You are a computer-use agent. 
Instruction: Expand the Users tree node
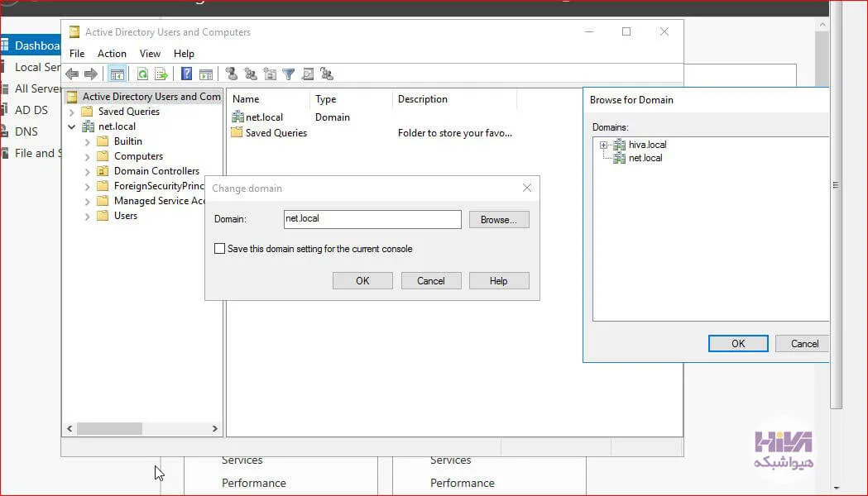coord(87,217)
